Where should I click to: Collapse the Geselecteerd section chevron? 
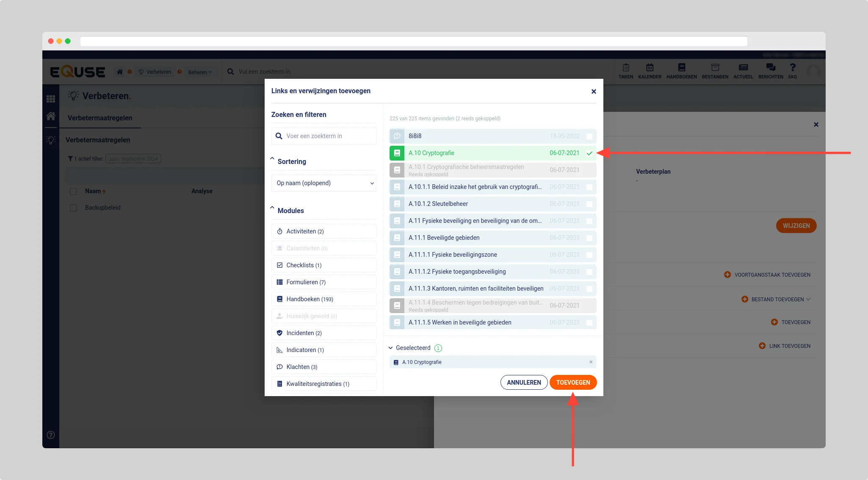[x=390, y=348]
